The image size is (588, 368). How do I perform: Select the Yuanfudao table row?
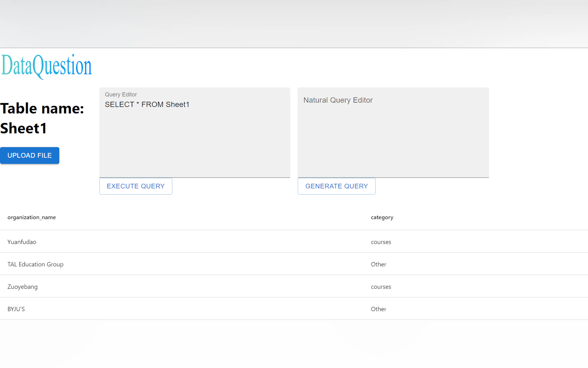[x=170, y=242]
